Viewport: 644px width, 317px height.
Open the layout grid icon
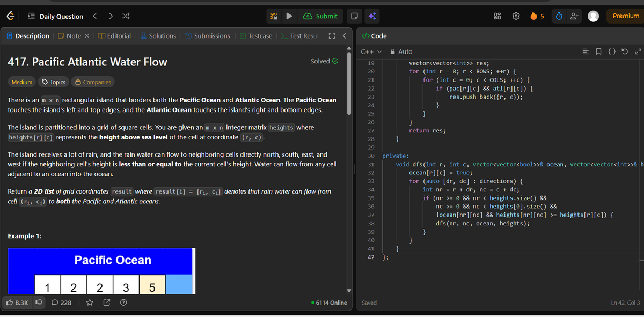point(497,16)
